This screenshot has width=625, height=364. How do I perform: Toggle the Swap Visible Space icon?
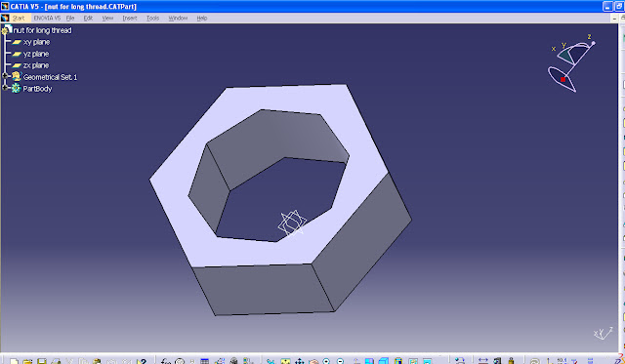pos(428,361)
